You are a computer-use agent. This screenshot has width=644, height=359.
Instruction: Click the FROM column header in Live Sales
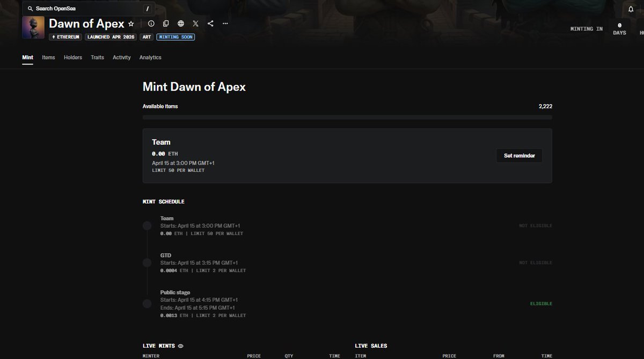pyautogui.click(x=499, y=356)
